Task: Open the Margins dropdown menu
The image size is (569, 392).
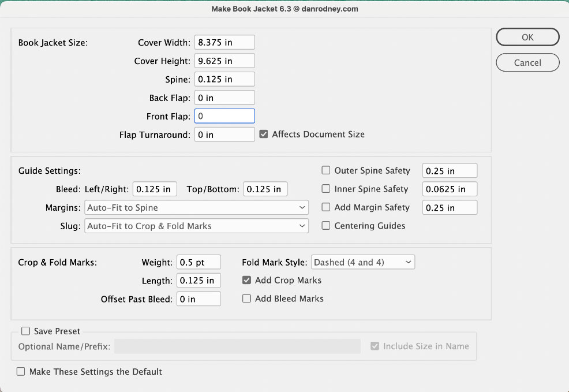Action: pyautogui.click(x=196, y=208)
